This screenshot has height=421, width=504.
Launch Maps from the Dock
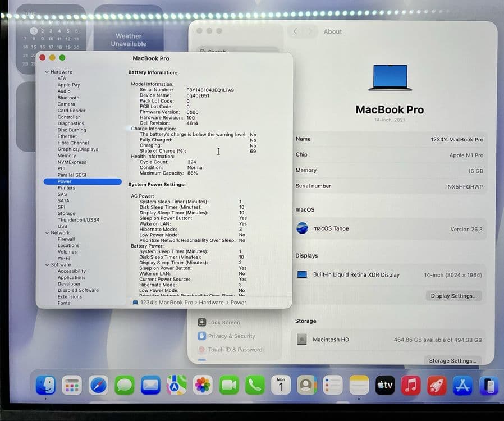point(176,385)
